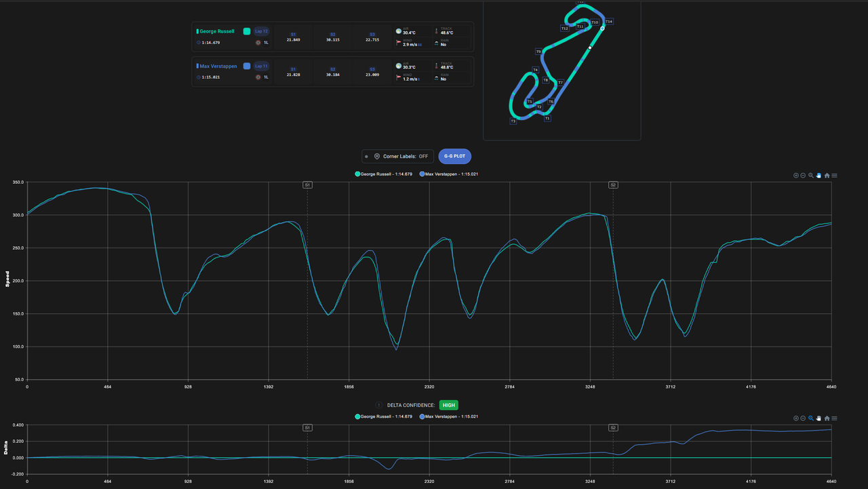The width and height of the screenshot is (868, 489).
Task: Click Verstappen's S1 time 21.828
Action: click(x=294, y=75)
